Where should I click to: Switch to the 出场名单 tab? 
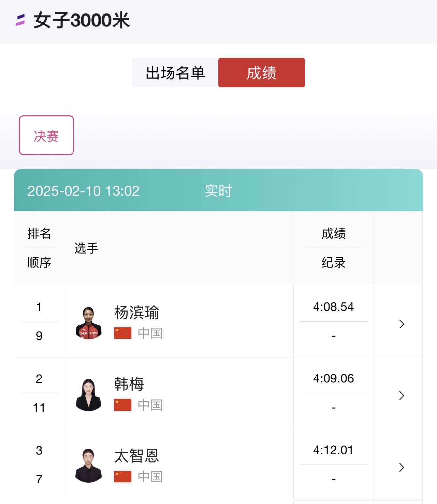175,73
